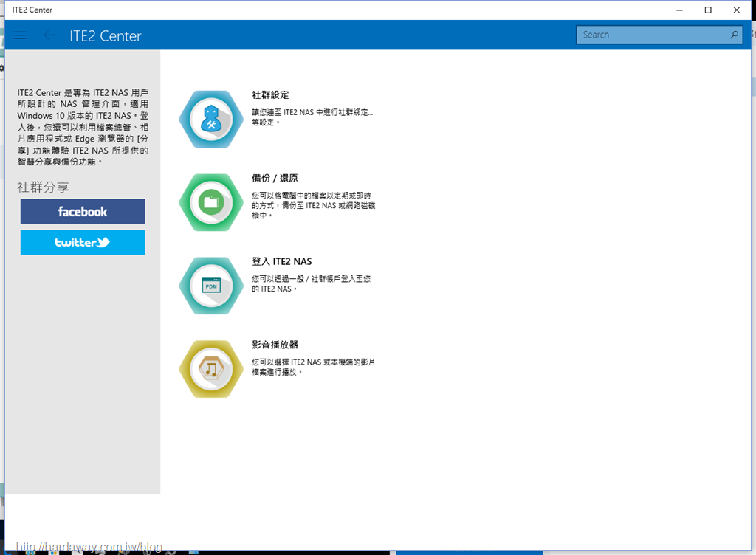Maximize the ITE2 Center window
Viewport: 756px width, 555px height.
coord(708,10)
